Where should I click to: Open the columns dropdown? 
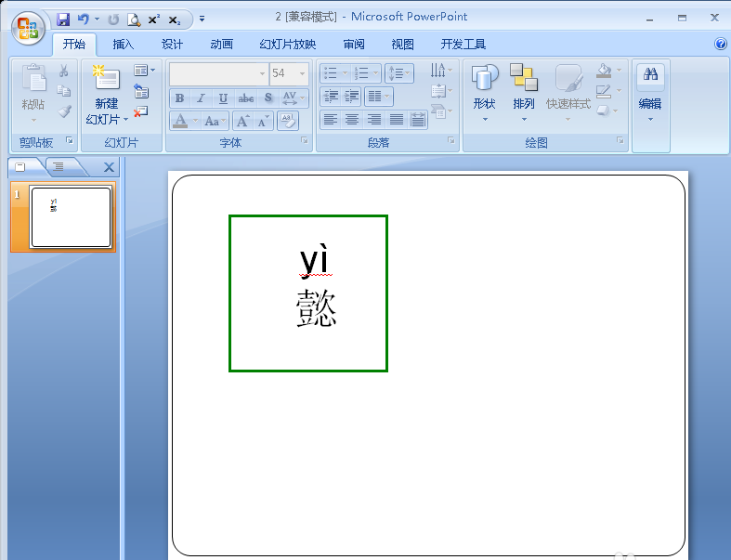pyautogui.click(x=379, y=97)
